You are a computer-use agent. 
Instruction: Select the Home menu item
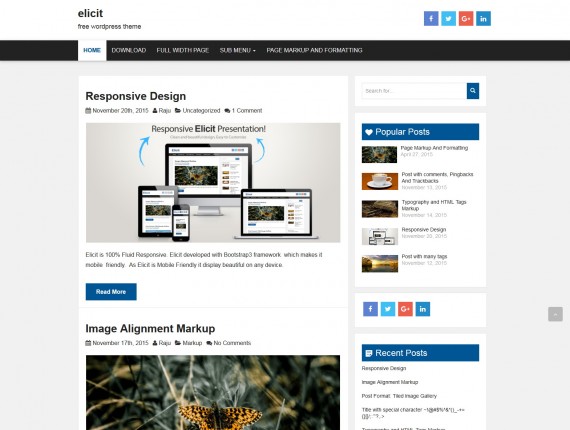[92, 50]
